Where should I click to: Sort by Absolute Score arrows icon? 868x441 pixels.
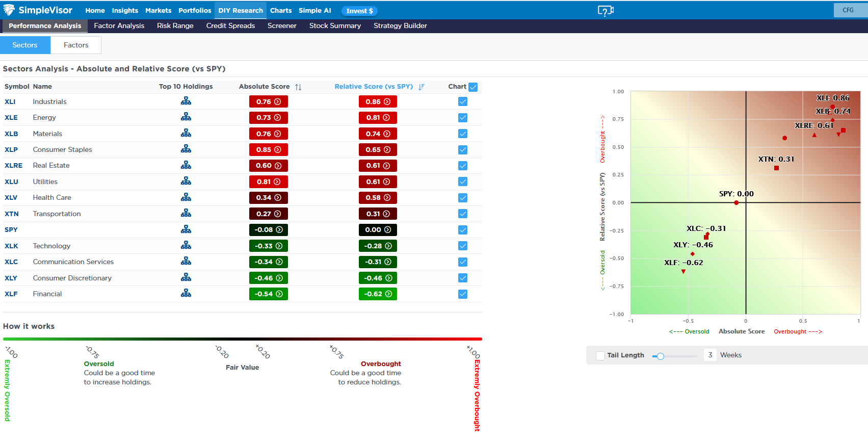click(x=298, y=87)
